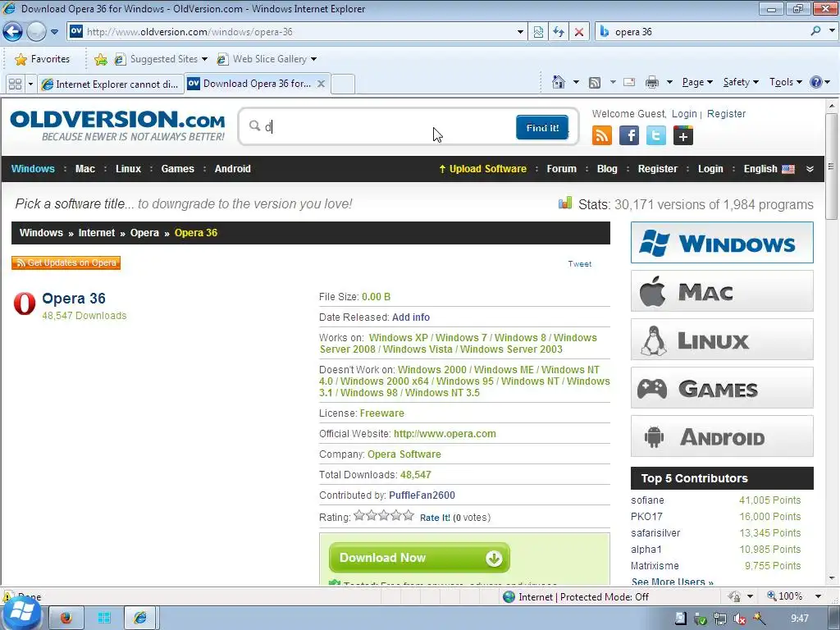
Task: Open Firefox from the taskbar
Action: coord(66,619)
